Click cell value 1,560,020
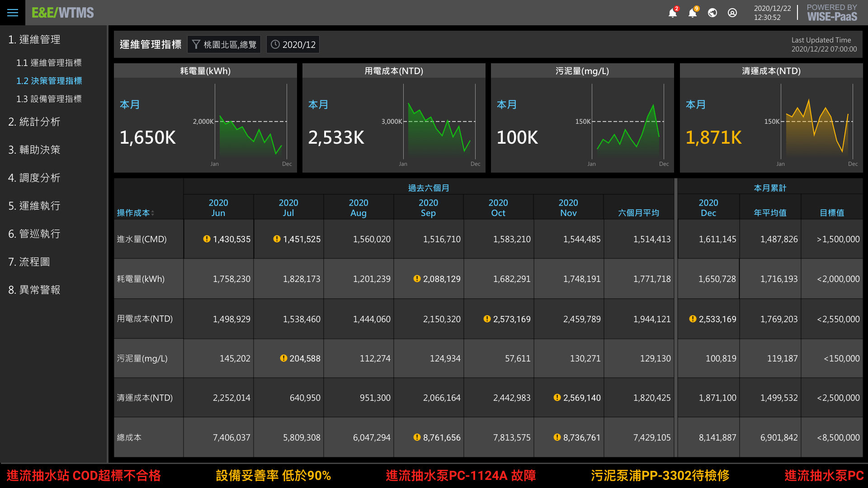This screenshot has height=488, width=868. coord(372,239)
